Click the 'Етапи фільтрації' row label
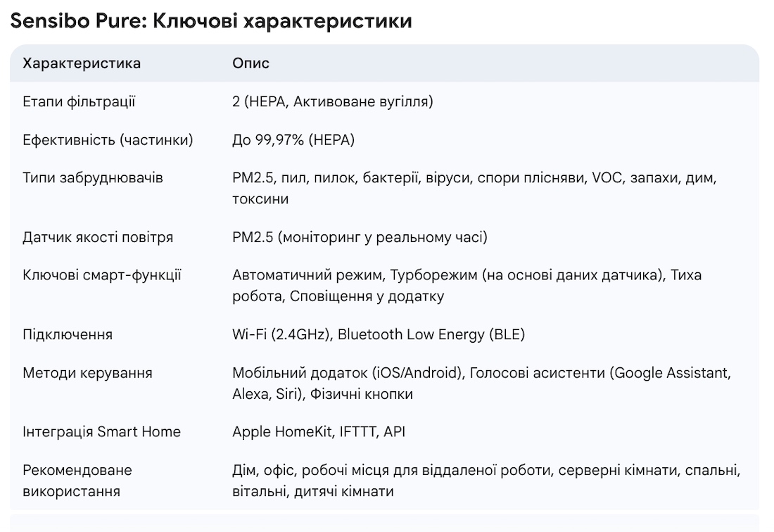The height and width of the screenshot is (532, 774). (79, 102)
